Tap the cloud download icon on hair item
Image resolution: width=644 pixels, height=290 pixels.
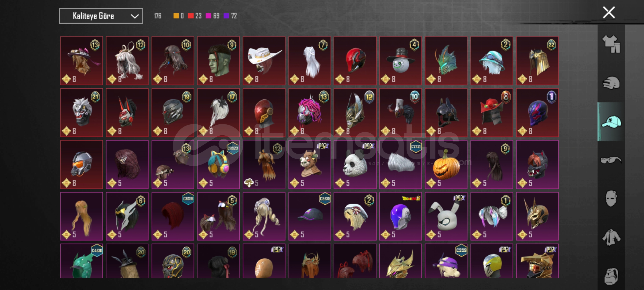[x=249, y=183]
